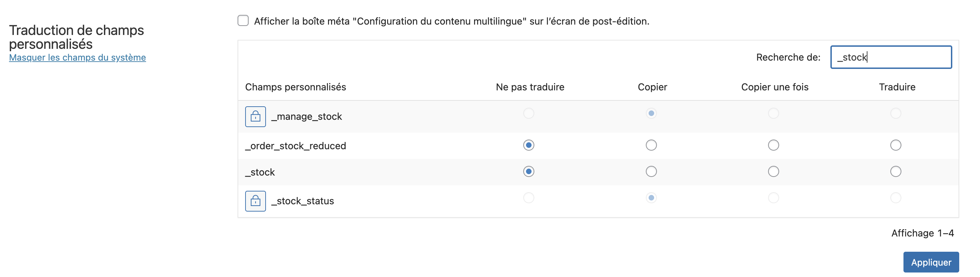This screenshot has width=980, height=277.
Task: Click the lock icon beside _stock_status
Action: 255,201
